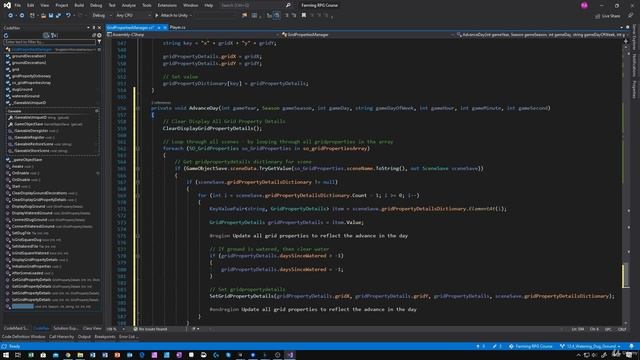Open the Edit menu
This screenshot has width=640, height=360.
tap(31, 5)
